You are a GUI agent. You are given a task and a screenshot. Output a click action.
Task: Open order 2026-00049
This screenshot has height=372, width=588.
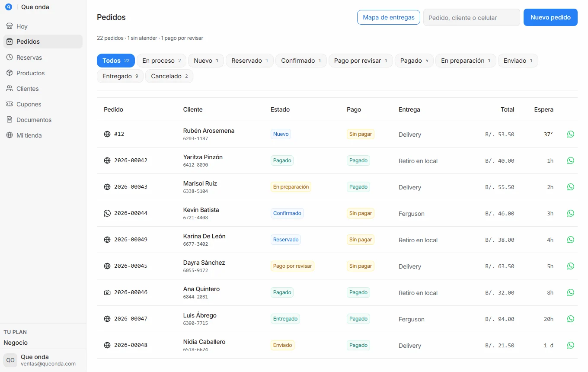(x=131, y=240)
